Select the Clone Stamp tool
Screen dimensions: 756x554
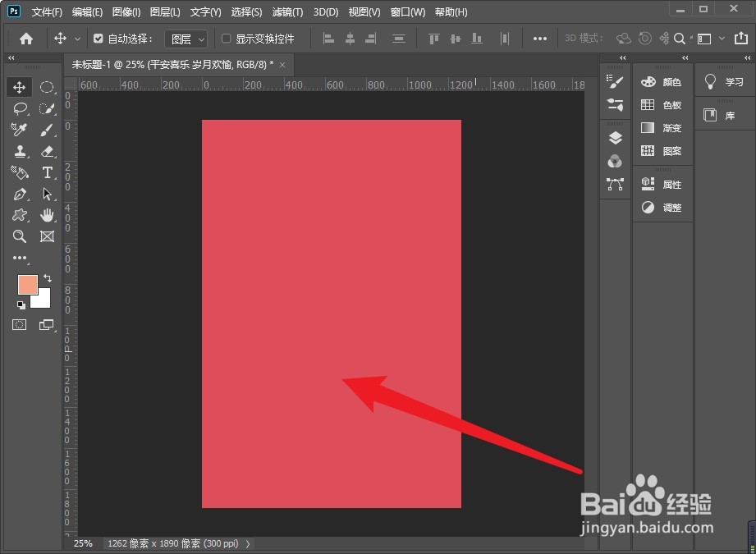point(19,151)
